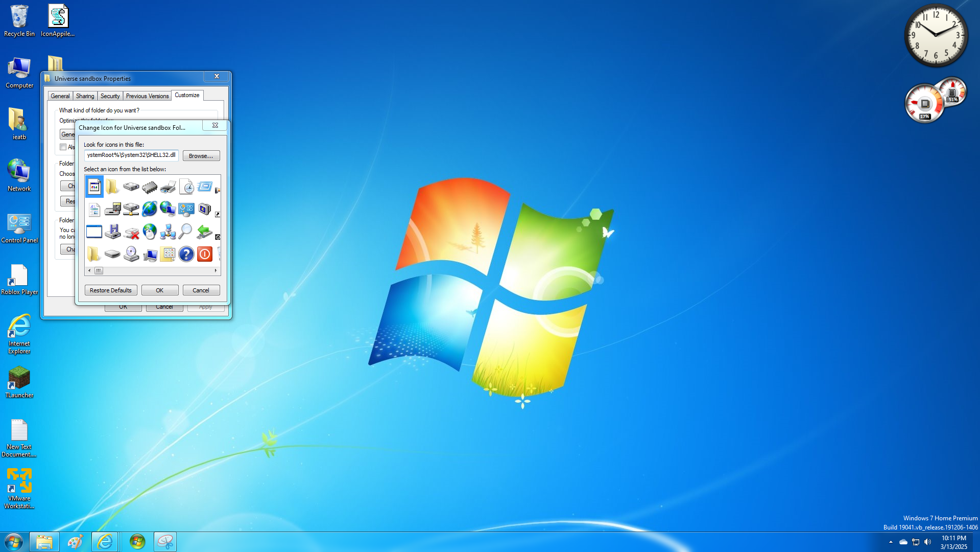Screen dimensions: 980x552
Task: Select the Control Panel desktop icon
Action: [x=19, y=227]
